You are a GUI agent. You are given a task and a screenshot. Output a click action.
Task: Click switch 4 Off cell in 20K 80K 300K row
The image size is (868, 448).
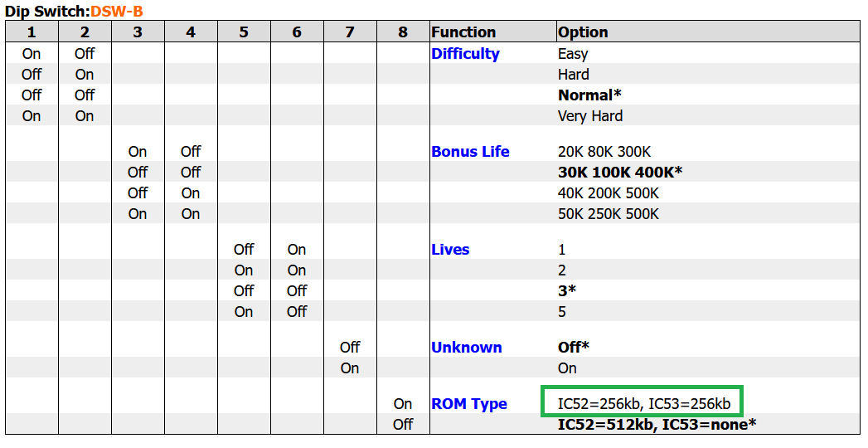tap(191, 151)
